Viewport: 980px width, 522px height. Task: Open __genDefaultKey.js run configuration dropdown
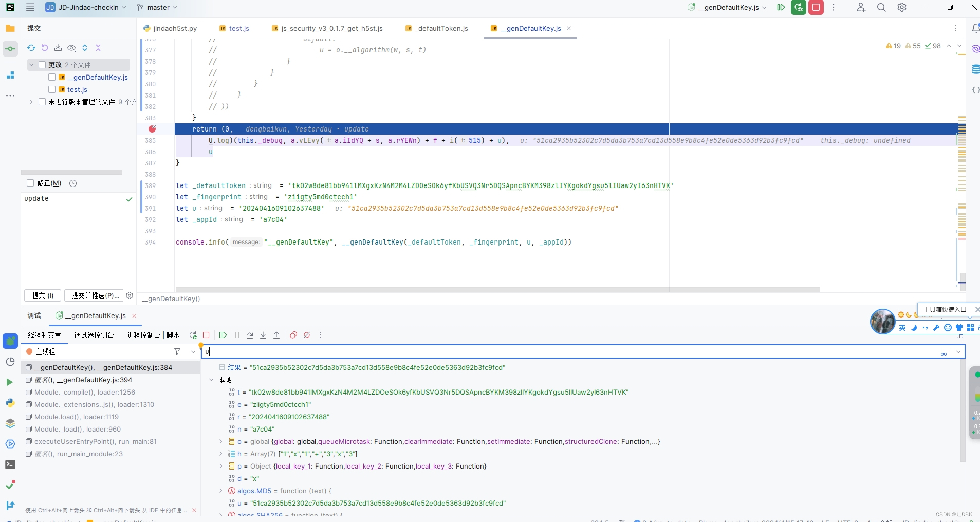727,7
